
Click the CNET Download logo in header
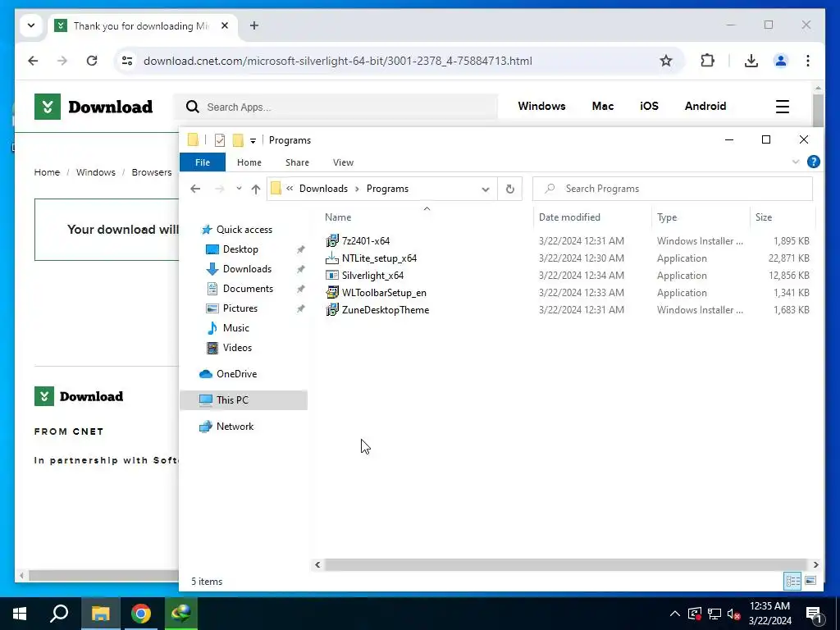[94, 107]
